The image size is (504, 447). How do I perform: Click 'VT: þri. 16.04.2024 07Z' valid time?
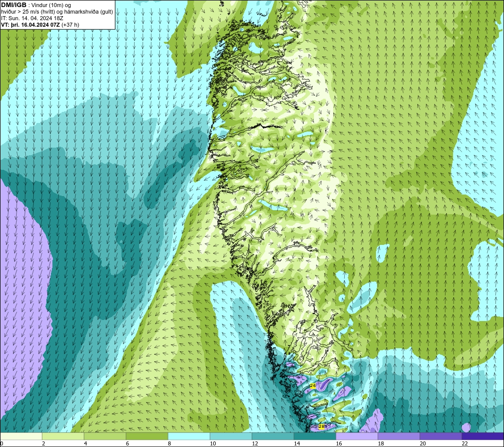[30, 25]
